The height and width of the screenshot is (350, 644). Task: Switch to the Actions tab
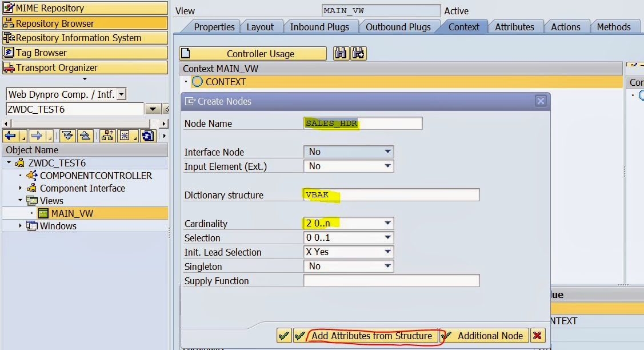point(566,27)
